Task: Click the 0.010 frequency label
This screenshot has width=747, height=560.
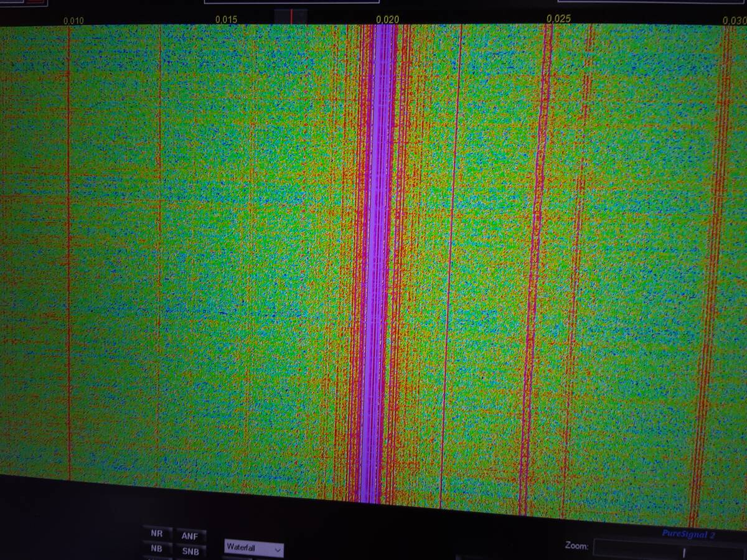Action: (x=73, y=21)
